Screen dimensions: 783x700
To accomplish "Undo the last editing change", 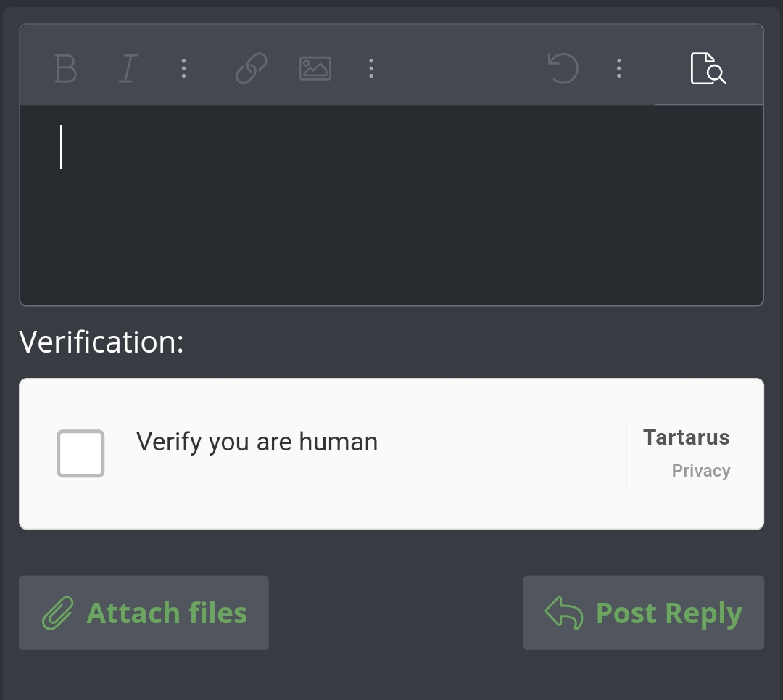I will pyautogui.click(x=564, y=69).
